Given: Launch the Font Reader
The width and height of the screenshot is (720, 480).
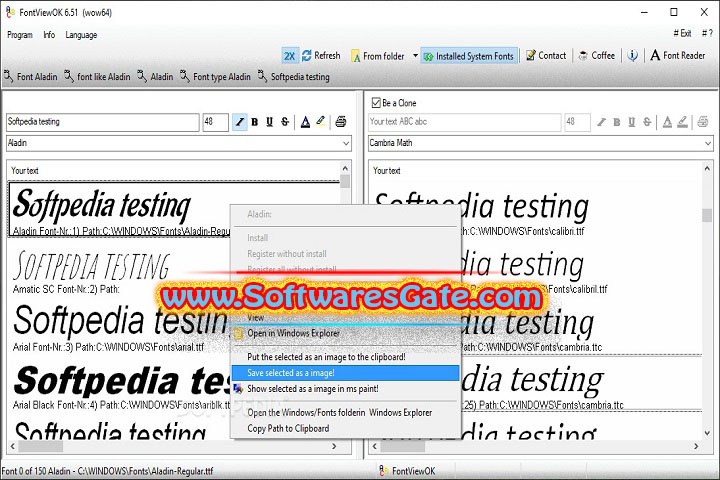Looking at the screenshot, I should 678,56.
